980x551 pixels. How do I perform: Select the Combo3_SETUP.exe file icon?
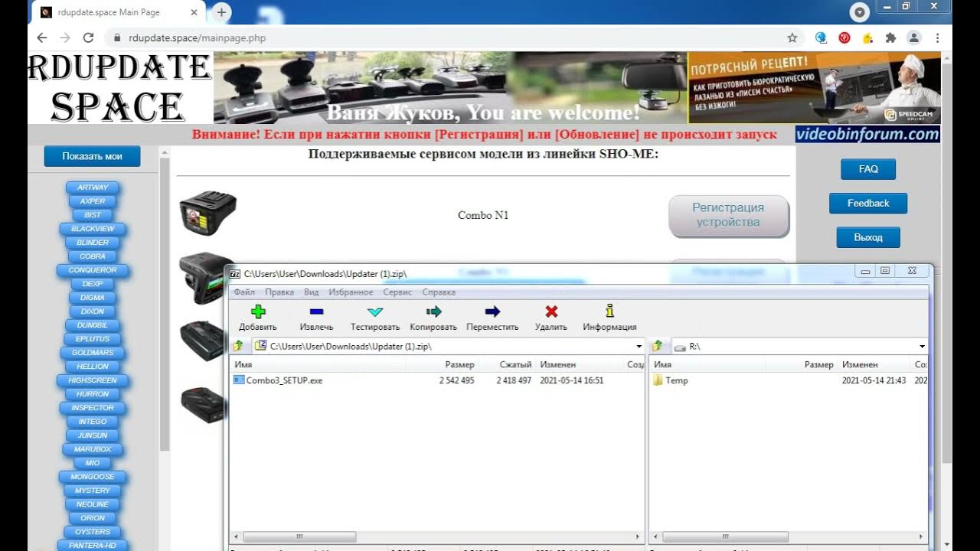(239, 380)
